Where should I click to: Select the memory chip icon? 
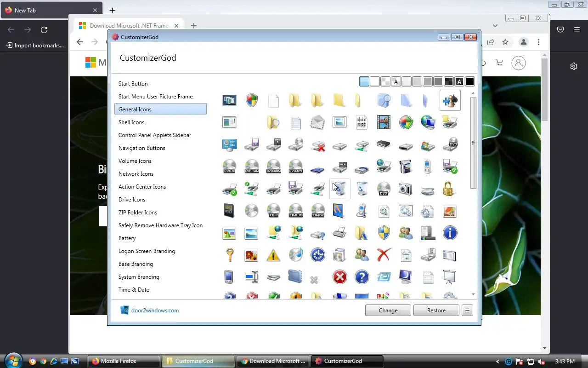click(x=384, y=144)
